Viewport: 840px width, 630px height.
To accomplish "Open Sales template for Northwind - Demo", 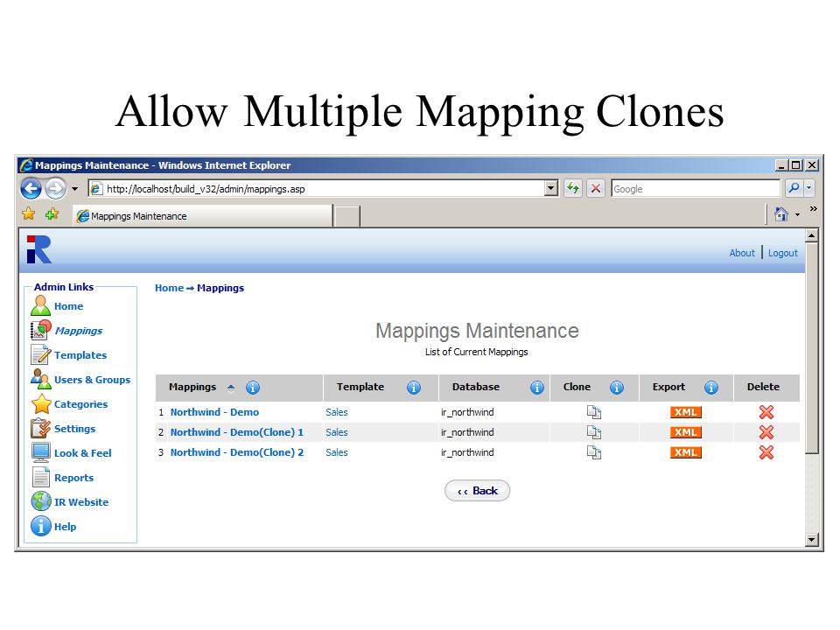I will click(336, 412).
